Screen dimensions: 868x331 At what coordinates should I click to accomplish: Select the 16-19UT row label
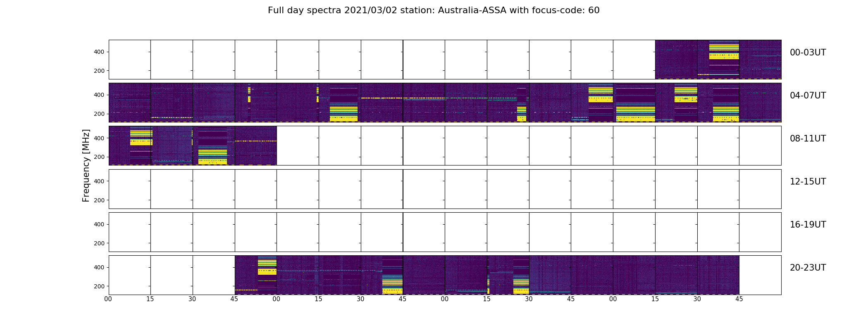pos(808,225)
